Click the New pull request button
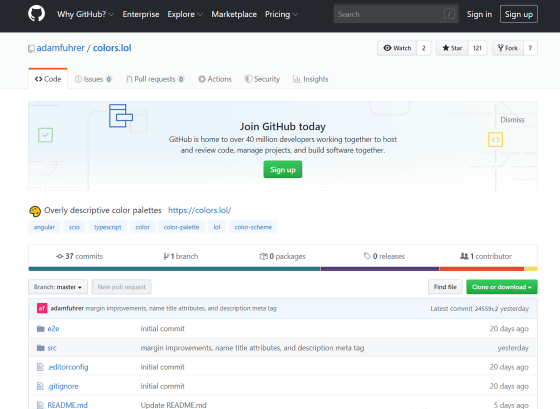The height and width of the screenshot is (409, 560). (121, 287)
